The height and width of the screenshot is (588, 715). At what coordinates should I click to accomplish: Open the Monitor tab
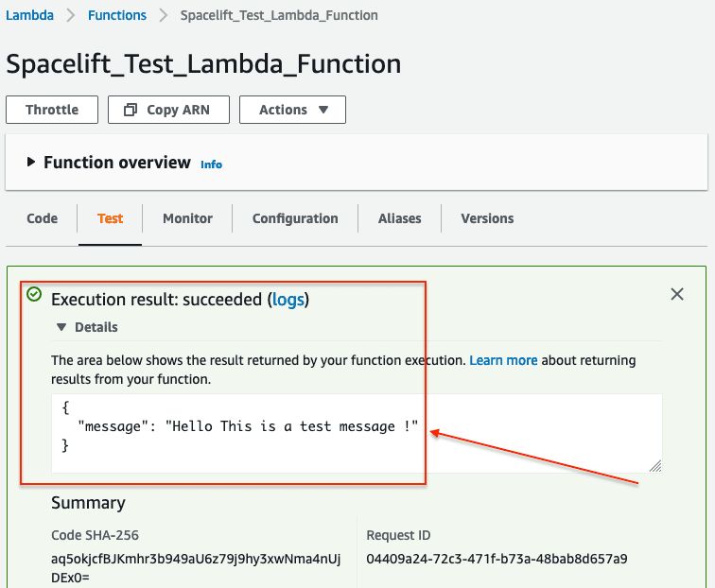[187, 218]
